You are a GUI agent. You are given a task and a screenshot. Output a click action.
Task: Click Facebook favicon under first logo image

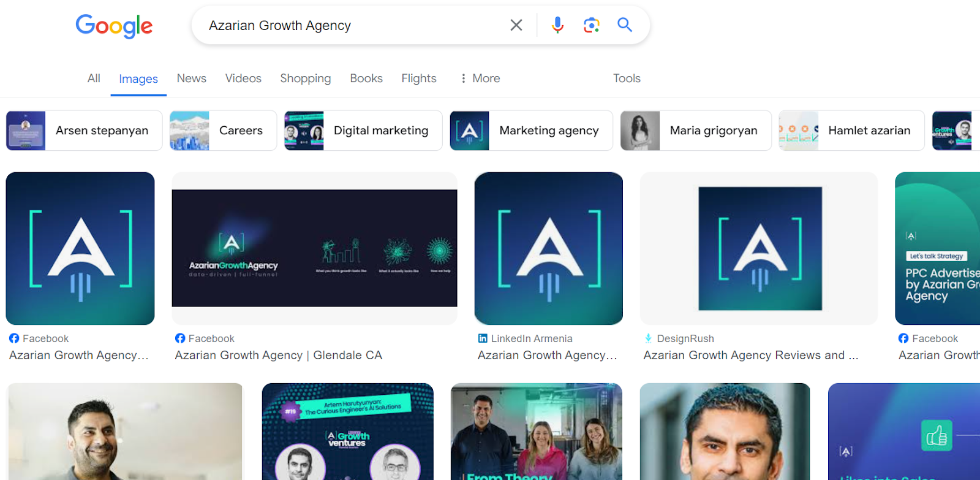(14, 338)
